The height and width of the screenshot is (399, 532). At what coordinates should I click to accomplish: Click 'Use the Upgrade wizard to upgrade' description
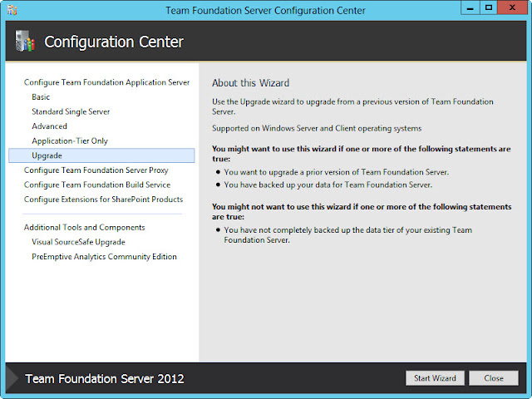[x=352, y=106]
